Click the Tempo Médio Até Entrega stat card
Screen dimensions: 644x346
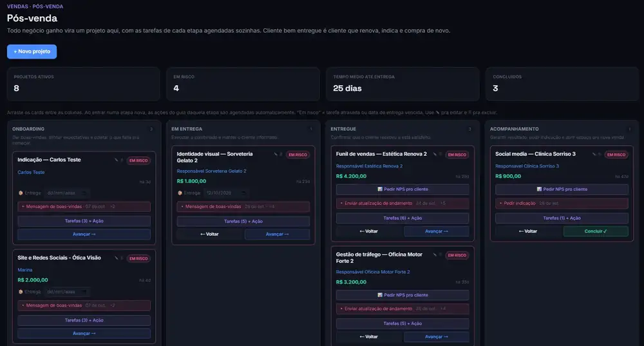[402, 84]
